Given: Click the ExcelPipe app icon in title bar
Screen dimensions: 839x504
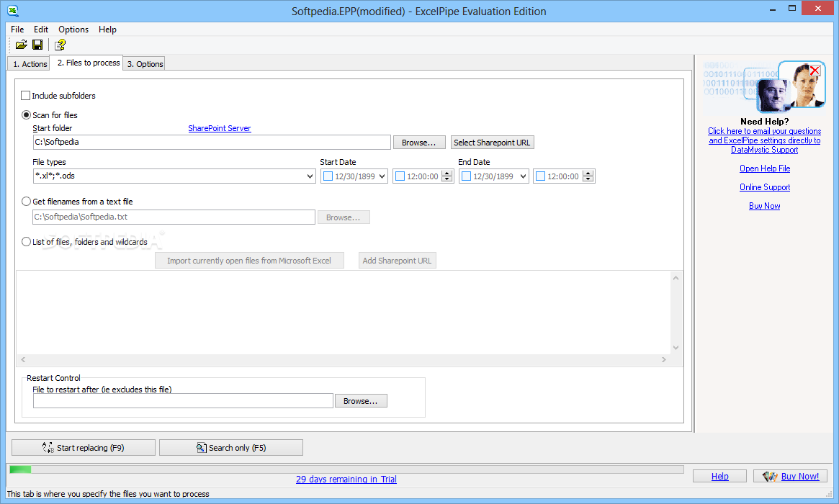Looking at the screenshot, I should coord(12,11).
